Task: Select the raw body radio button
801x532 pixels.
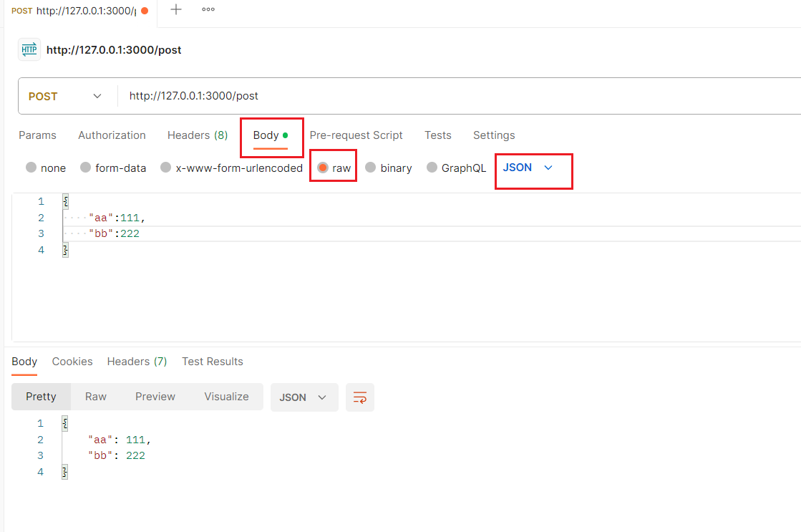Action: [324, 168]
